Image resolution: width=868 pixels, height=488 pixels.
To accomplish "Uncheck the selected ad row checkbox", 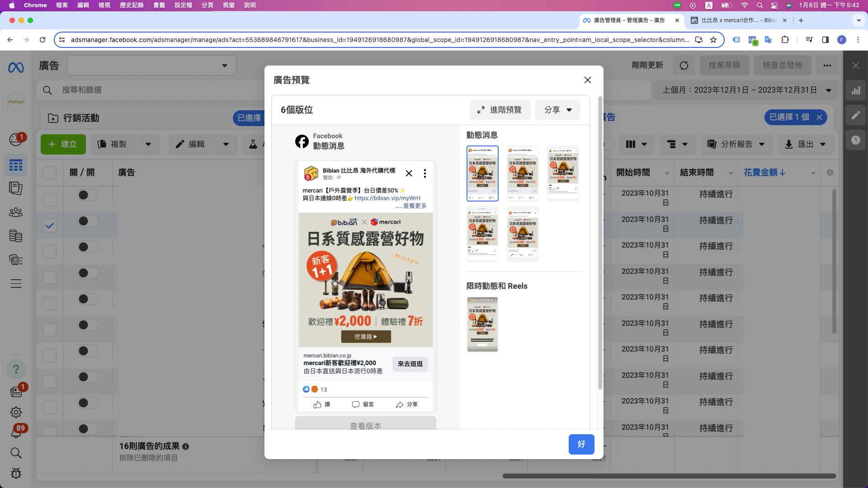I will (50, 225).
